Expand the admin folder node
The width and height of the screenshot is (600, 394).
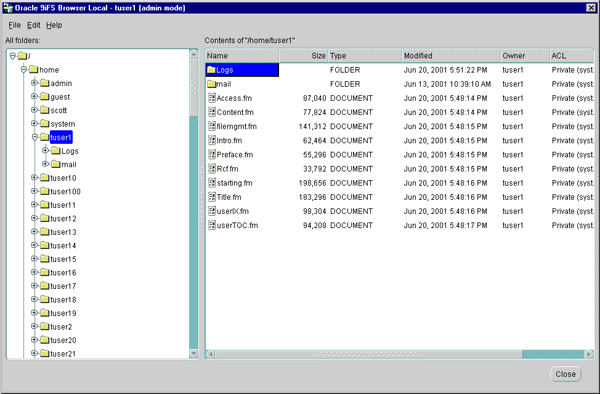click(34, 83)
